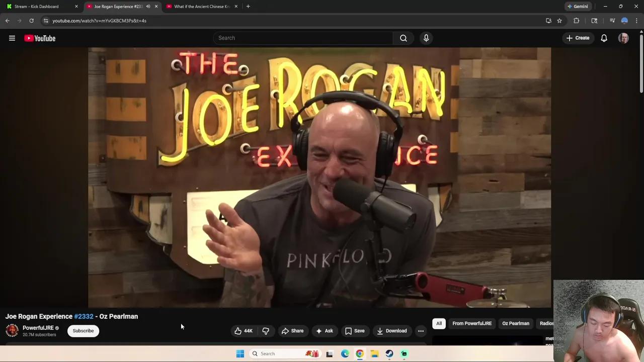Dislike the video with thumbs-down icon
Image resolution: width=644 pixels, height=362 pixels.
pos(266,331)
